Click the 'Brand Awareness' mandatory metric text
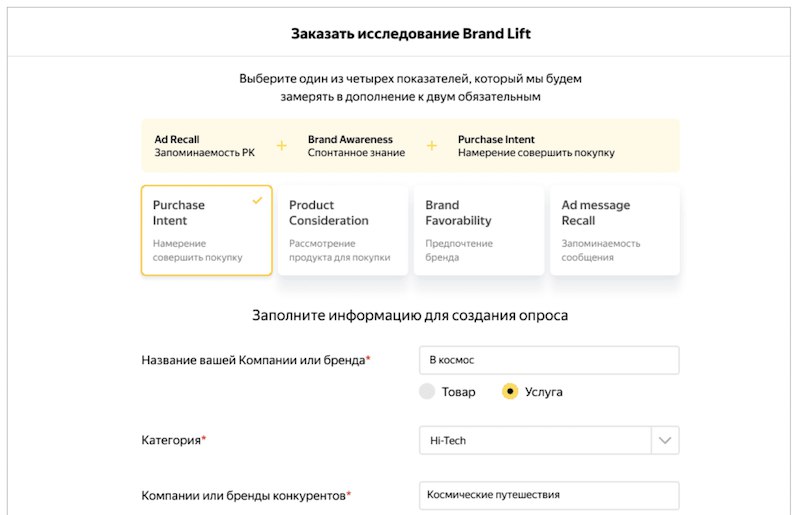The height and width of the screenshot is (515, 800). click(350, 139)
